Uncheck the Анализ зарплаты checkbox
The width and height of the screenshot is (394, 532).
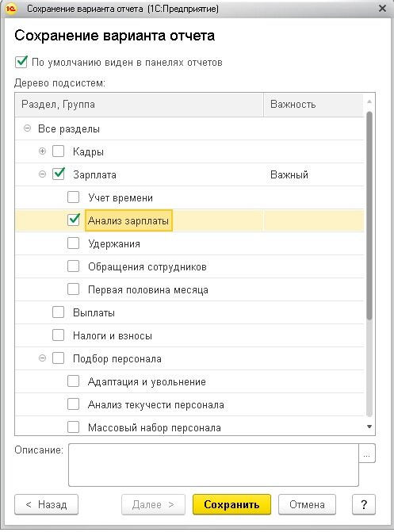tap(73, 220)
